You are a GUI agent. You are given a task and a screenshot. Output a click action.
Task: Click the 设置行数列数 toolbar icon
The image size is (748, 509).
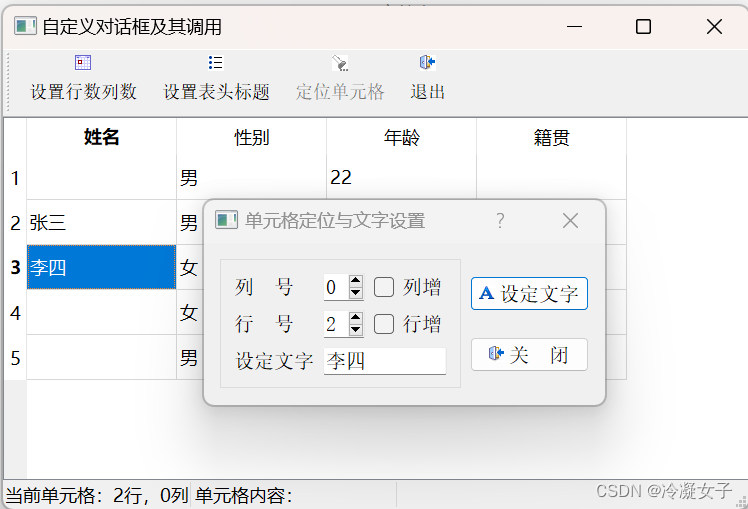point(83,62)
